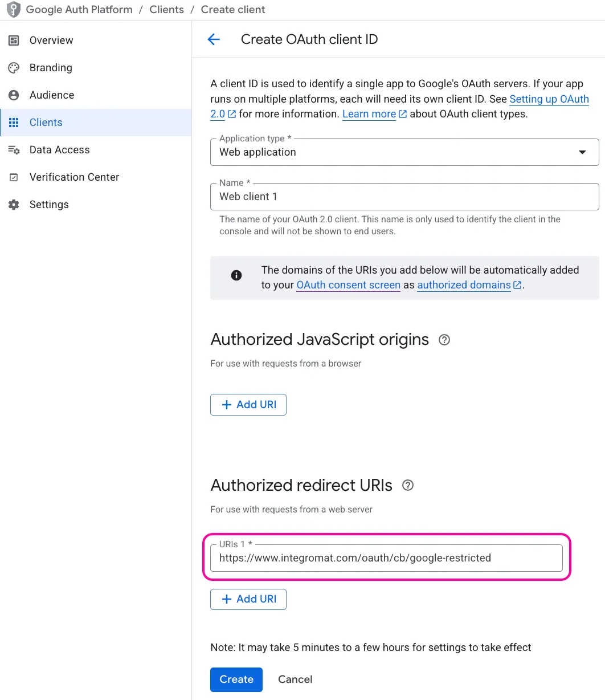Click the Audience person icon
Viewport: 605px width, 700px height.
click(14, 95)
